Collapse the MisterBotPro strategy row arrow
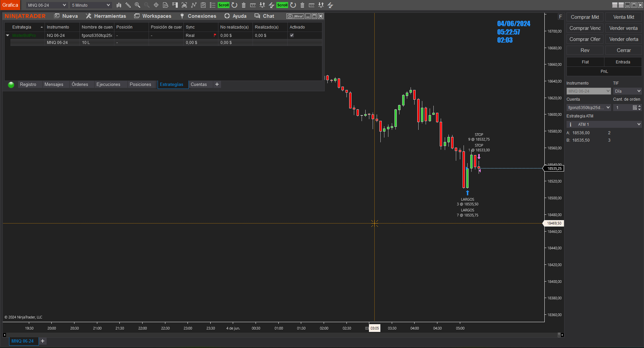This screenshot has width=644, height=348. click(7, 35)
